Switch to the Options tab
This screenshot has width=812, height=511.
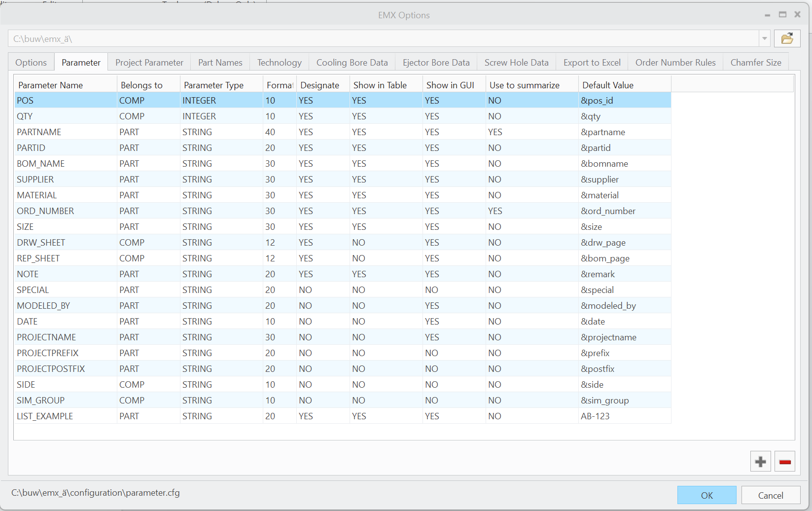click(31, 62)
